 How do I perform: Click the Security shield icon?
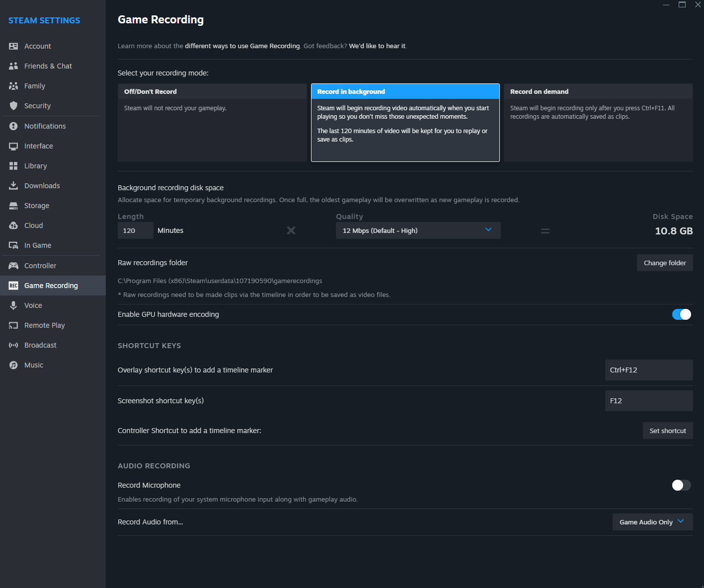tap(13, 106)
